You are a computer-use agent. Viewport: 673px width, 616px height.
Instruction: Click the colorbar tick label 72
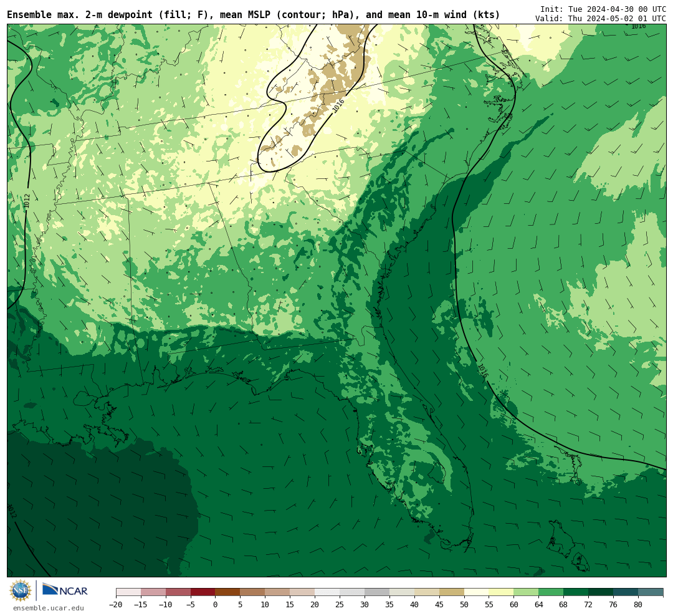coord(588,605)
